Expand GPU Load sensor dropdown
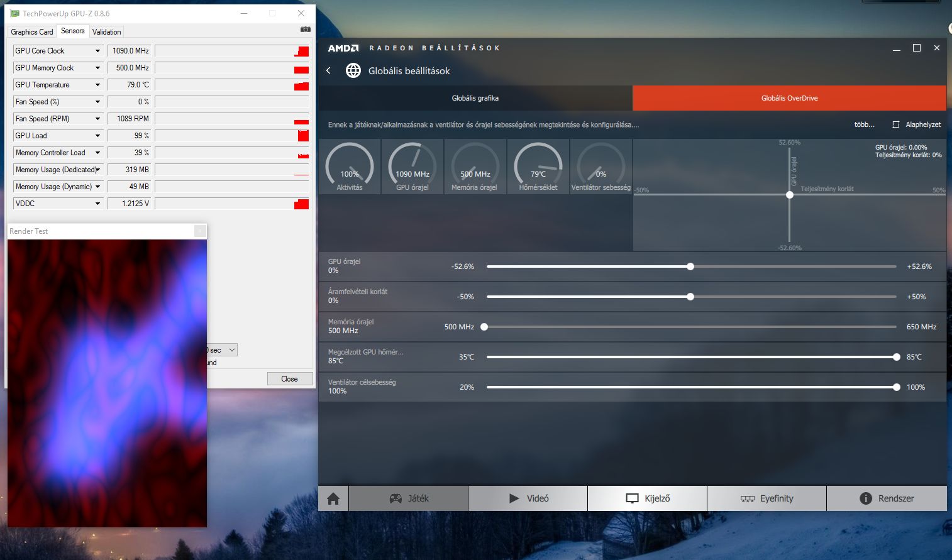 click(x=97, y=136)
